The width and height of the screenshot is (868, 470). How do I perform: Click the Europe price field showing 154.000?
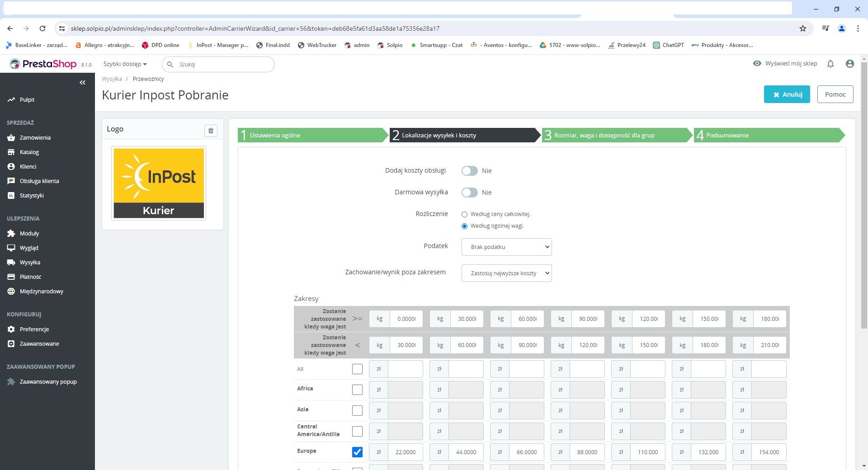769,452
